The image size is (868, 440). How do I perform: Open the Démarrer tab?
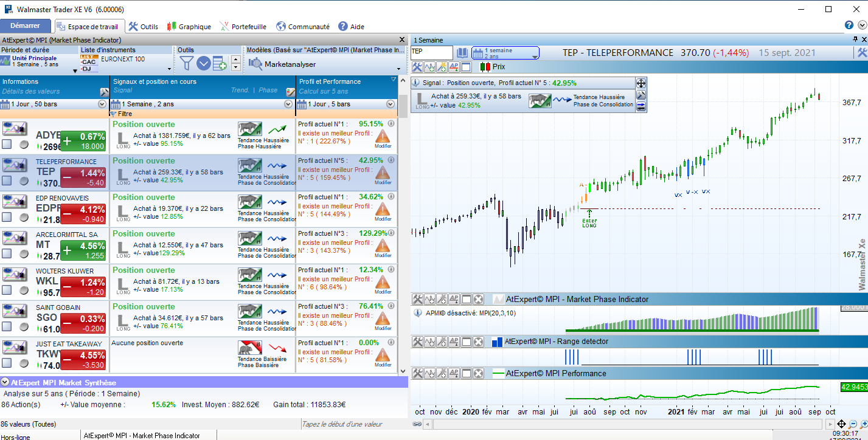coord(26,26)
